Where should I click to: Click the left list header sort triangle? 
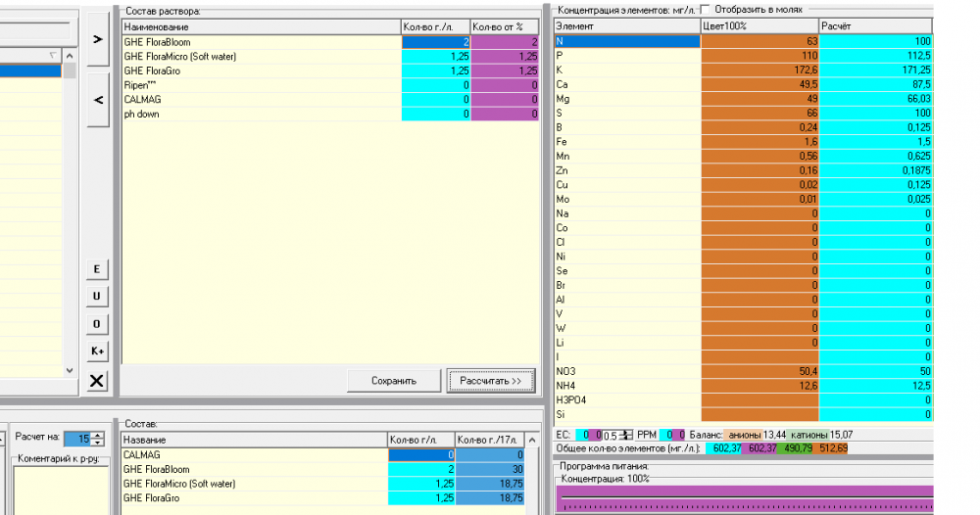pyautogui.click(x=53, y=56)
